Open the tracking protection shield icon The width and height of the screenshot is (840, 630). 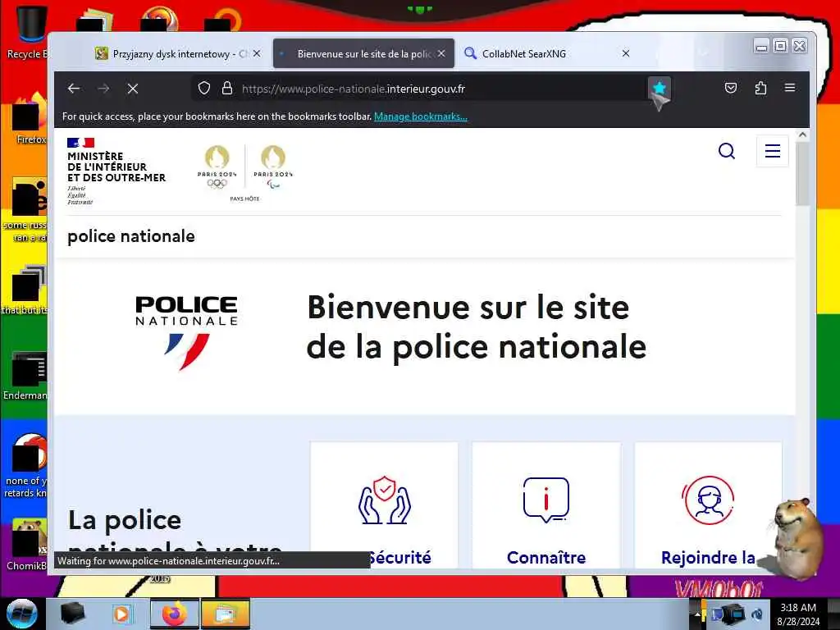(203, 89)
